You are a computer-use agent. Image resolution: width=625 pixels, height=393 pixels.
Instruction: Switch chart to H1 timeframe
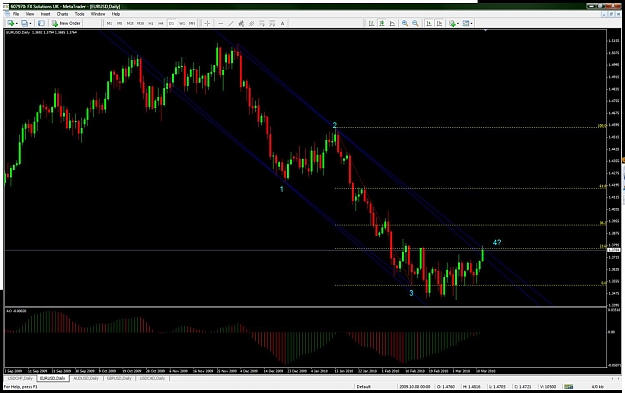click(151, 24)
